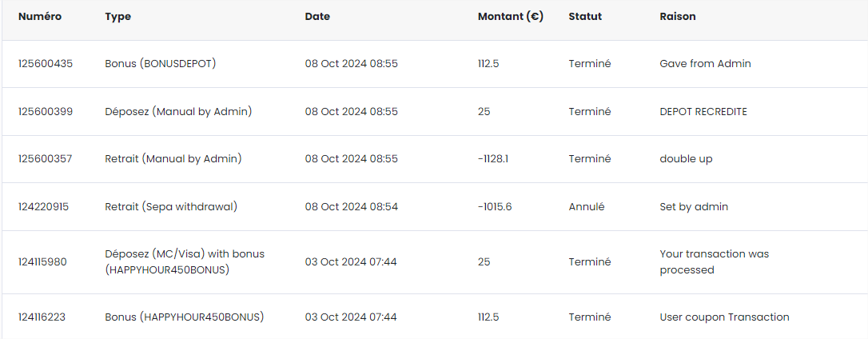Click the Annulé status of the cancelled withdrawal
868x339 pixels.
click(587, 207)
